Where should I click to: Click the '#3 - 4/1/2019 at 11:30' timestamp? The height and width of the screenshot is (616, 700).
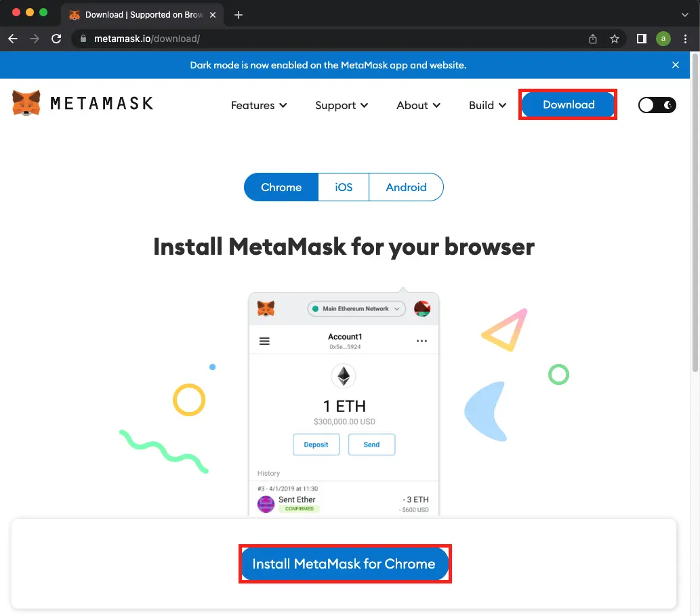pos(287,489)
